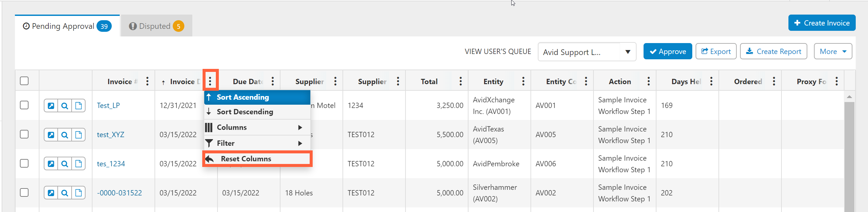Switch to the Disputed tab
The height and width of the screenshot is (212, 868).
coord(156,26)
